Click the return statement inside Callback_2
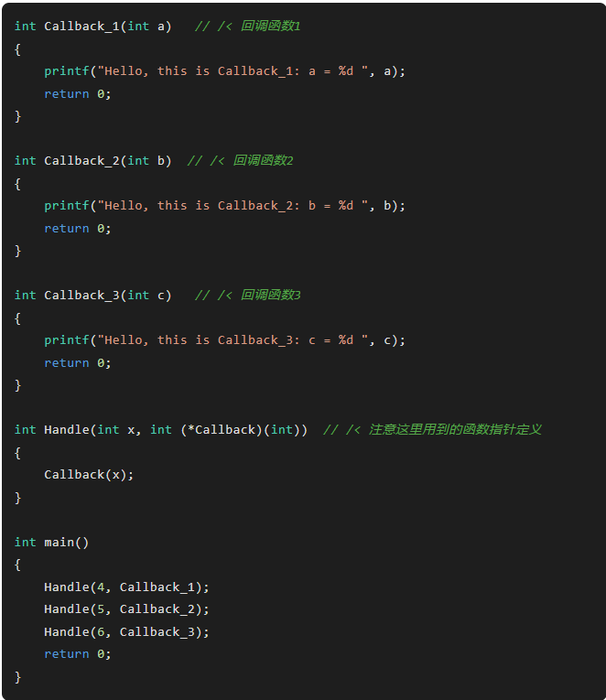This screenshot has height=700, width=606. pyautogui.click(x=77, y=228)
